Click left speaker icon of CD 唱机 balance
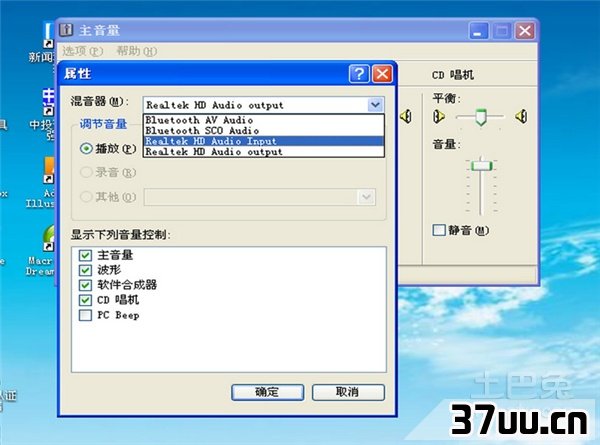This screenshot has height=445, width=600. (439, 116)
